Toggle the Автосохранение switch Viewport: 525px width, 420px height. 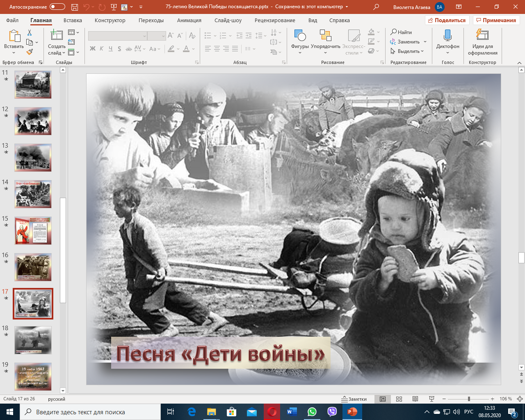pos(57,7)
